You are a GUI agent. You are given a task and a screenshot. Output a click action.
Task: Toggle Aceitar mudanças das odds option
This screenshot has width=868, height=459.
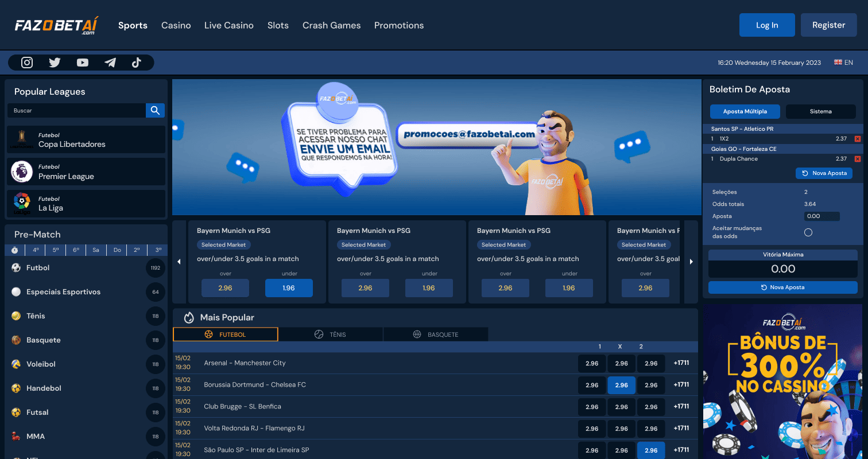coord(808,232)
